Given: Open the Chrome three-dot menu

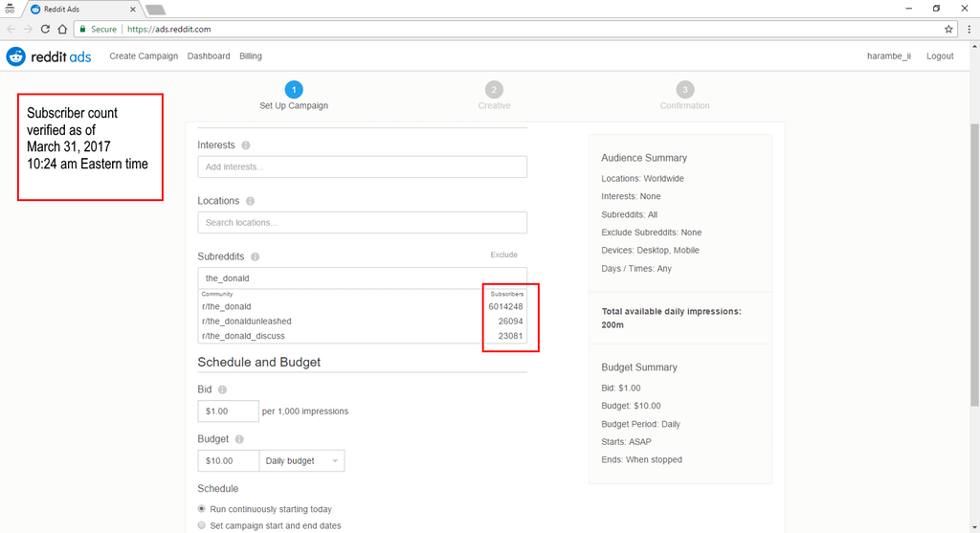Looking at the screenshot, I should (x=969, y=29).
